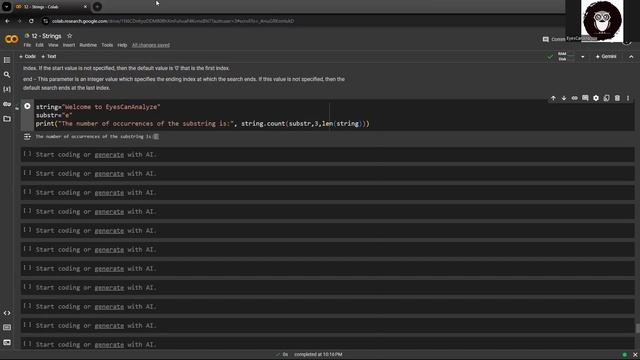640x360 pixels.
Task: Open a new browser tab
Action: 97,7
